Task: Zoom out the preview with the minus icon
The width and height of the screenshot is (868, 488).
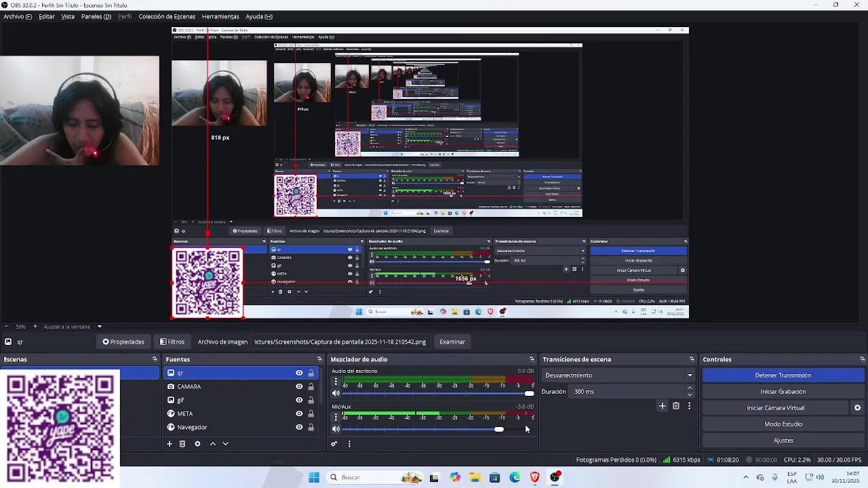Action: (x=7, y=327)
